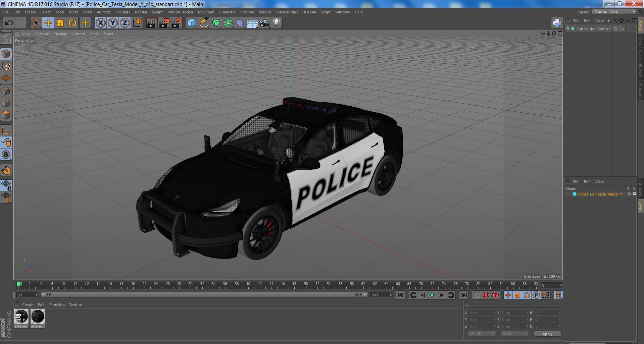Switch to the Content Browser side tab
644x344 pixels.
(640, 63)
